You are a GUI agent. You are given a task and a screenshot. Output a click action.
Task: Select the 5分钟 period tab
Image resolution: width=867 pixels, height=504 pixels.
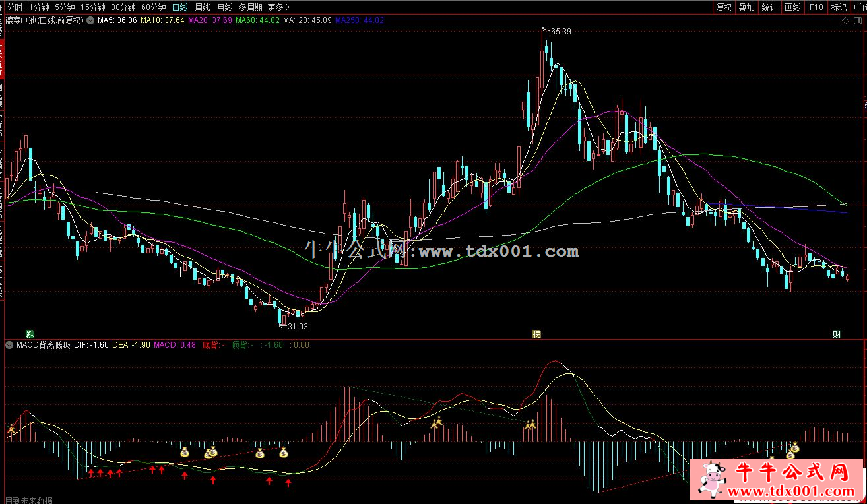(x=65, y=7)
